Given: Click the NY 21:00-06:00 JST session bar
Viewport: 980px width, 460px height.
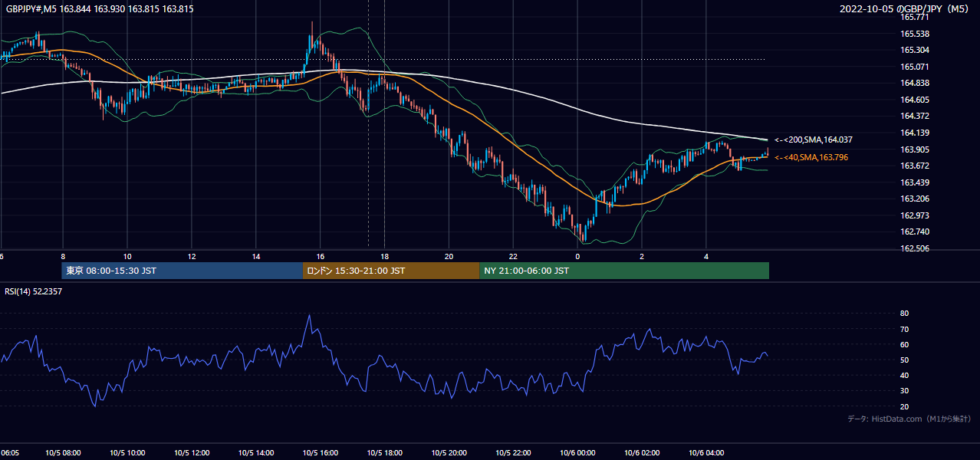Looking at the screenshot, I should coord(624,271).
